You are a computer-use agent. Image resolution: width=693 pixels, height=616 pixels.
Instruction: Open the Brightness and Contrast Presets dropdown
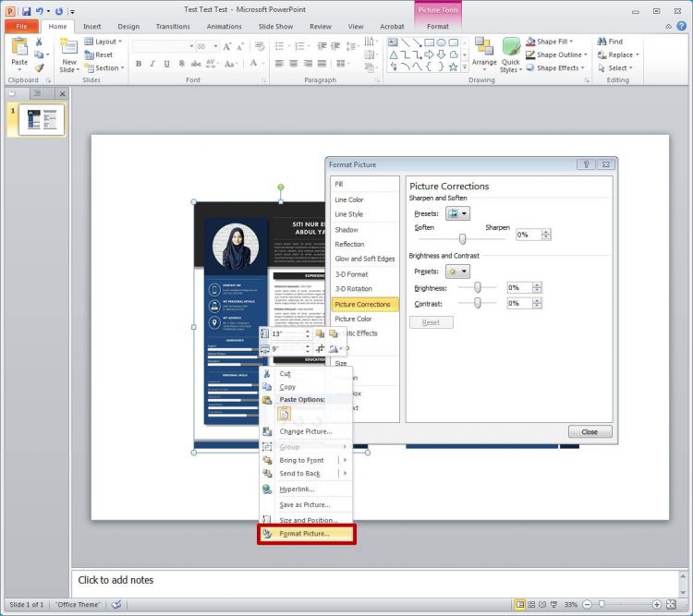[457, 272]
